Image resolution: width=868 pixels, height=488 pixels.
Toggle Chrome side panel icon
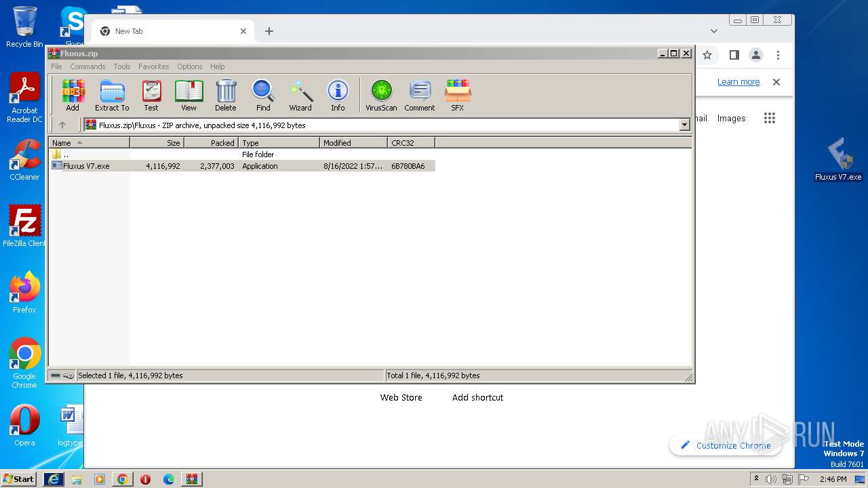[x=734, y=55]
